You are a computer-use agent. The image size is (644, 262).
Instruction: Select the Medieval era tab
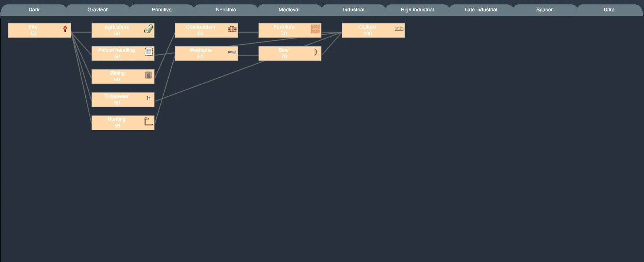(289, 10)
